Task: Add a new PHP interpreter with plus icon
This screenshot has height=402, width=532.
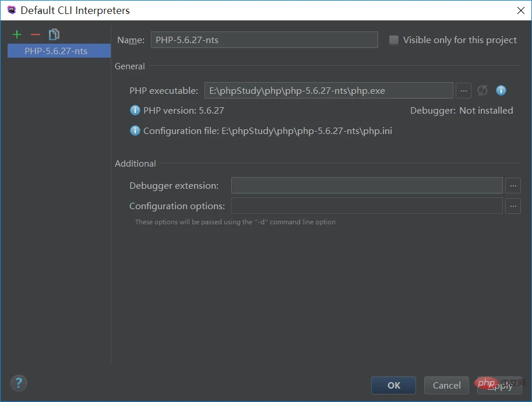Action: (17, 34)
